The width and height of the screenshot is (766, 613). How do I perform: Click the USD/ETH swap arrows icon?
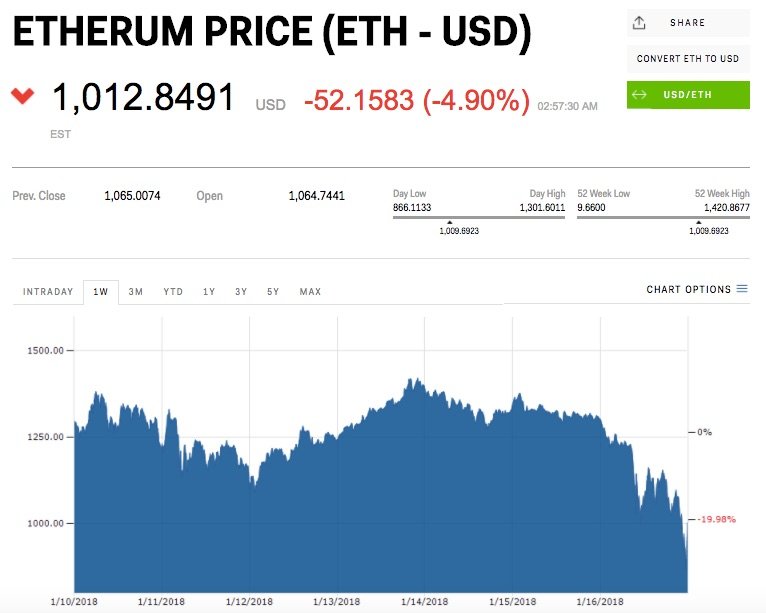(639, 95)
